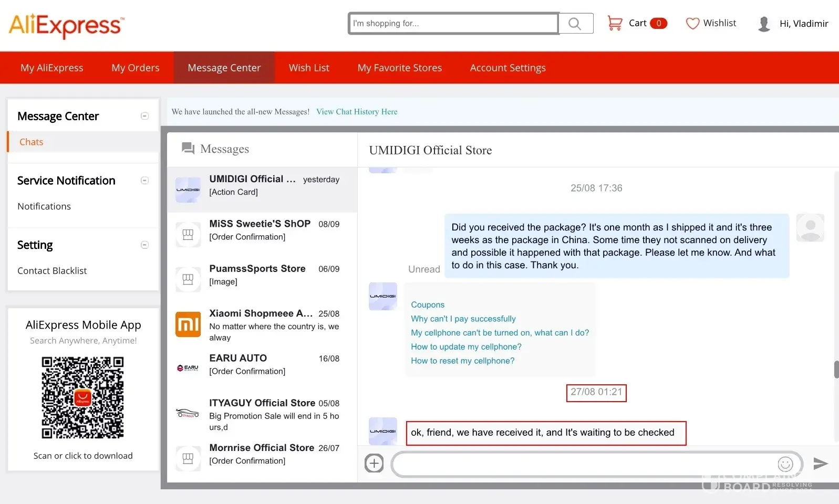This screenshot has height=504, width=839.
Task: Go to Account Settings tab
Action: click(x=507, y=68)
